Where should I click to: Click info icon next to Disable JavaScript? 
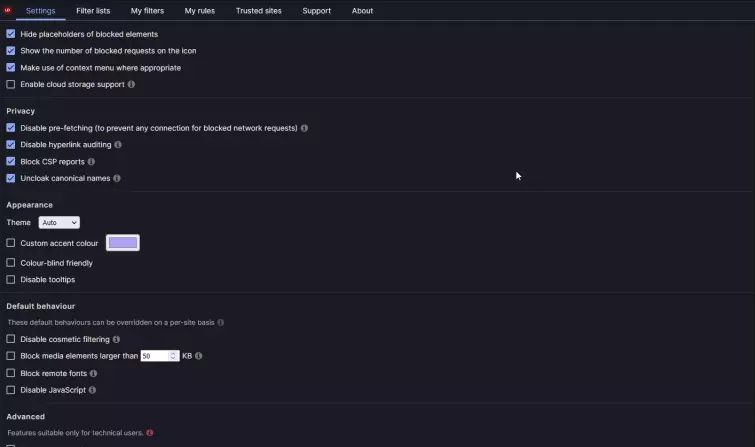[x=93, y=390]
